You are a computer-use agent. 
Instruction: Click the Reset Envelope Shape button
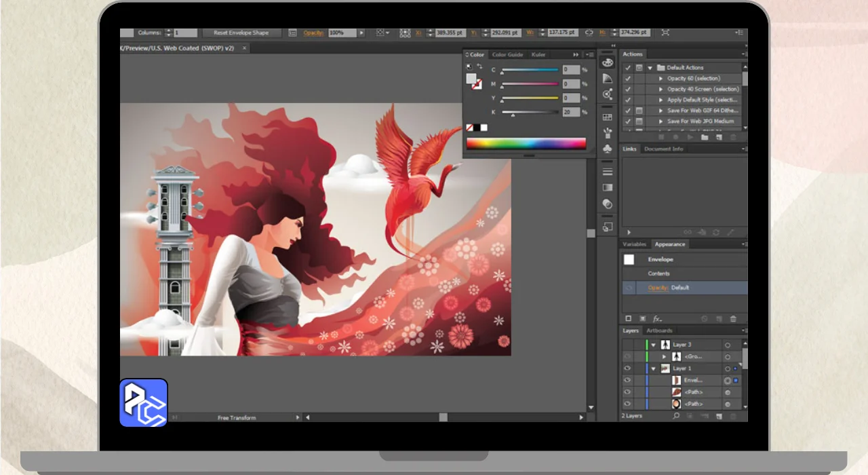241,33
